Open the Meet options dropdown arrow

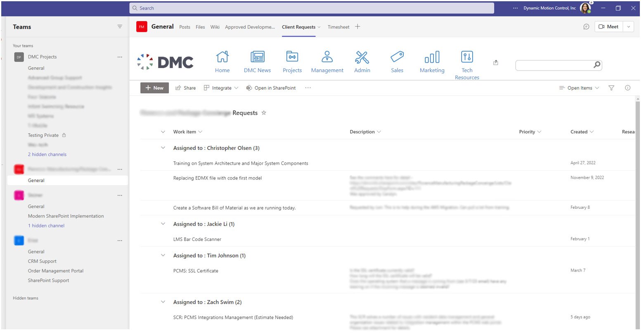[628, 27]
